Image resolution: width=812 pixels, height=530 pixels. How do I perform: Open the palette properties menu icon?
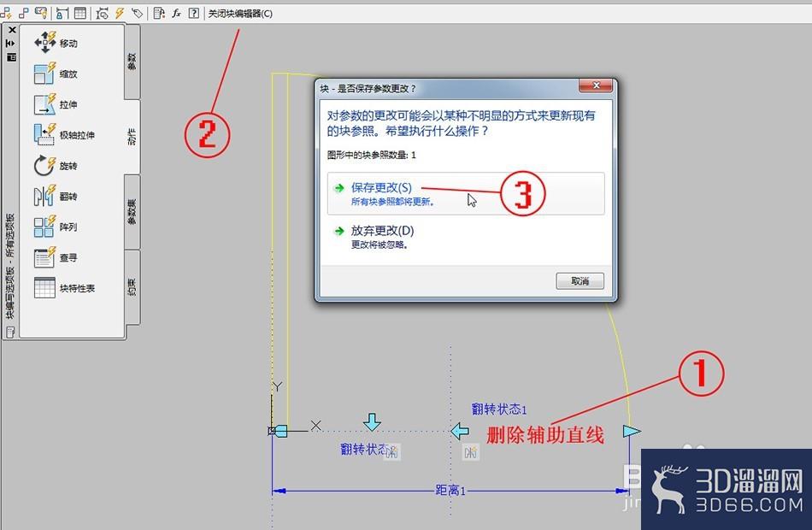point(11,56)
